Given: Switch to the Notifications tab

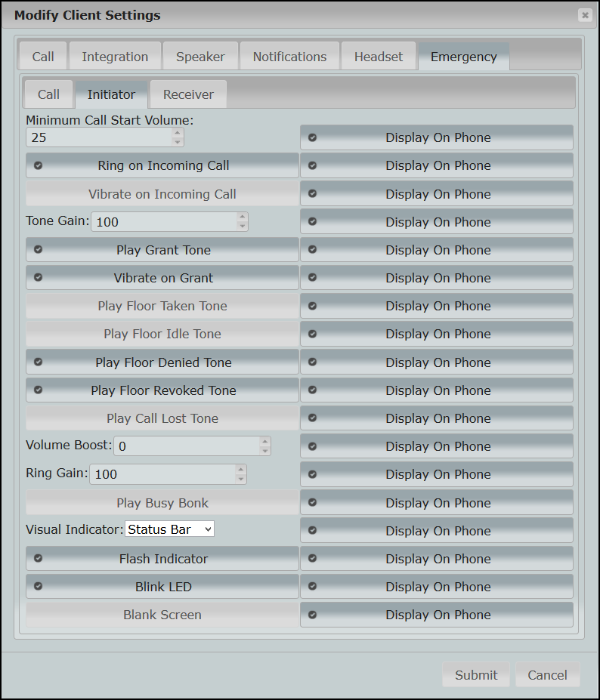Looking at the screenshot, I should coord(289,57).
